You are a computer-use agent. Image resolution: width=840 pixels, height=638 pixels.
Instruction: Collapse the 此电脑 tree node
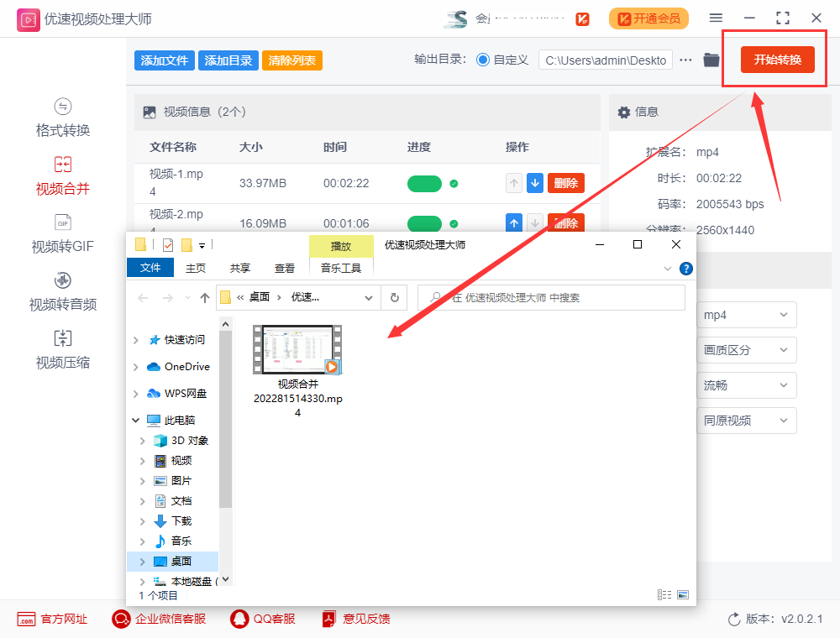click(x=135, y=420)
